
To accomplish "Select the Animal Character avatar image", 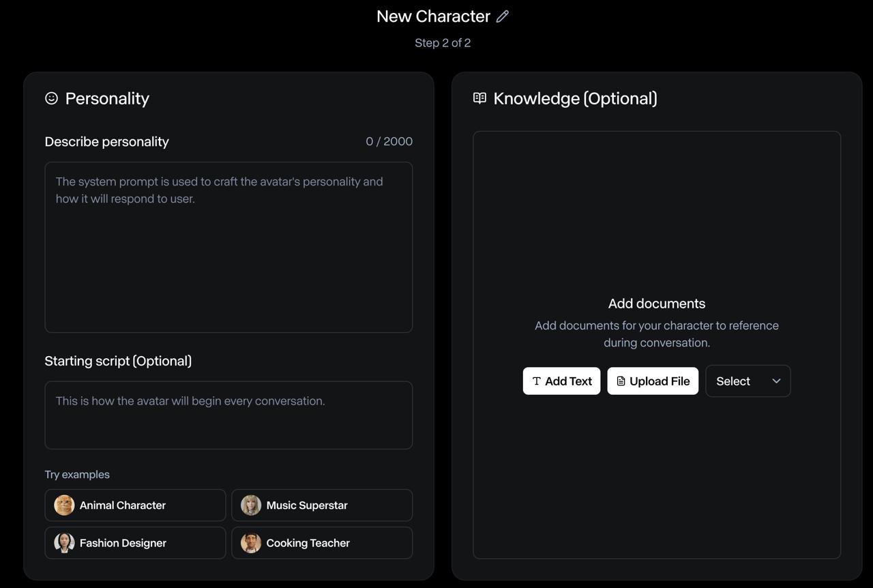I will coord(64,505).
